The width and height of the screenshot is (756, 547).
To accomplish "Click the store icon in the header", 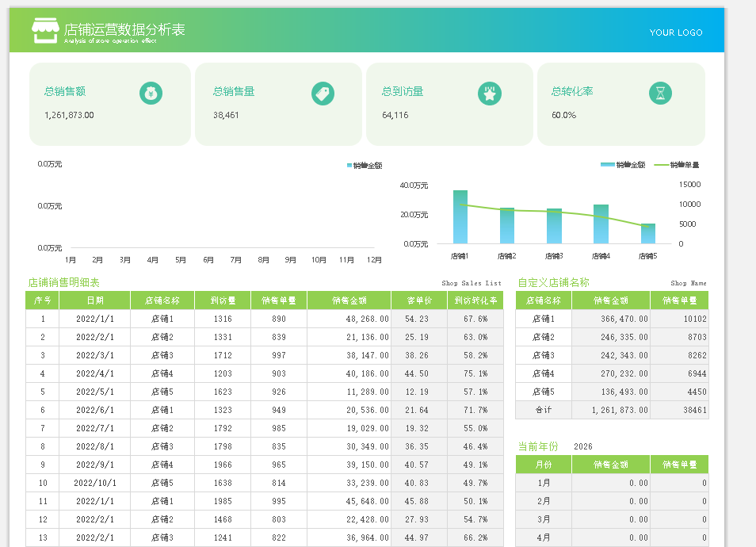I will tap(45, 31).
